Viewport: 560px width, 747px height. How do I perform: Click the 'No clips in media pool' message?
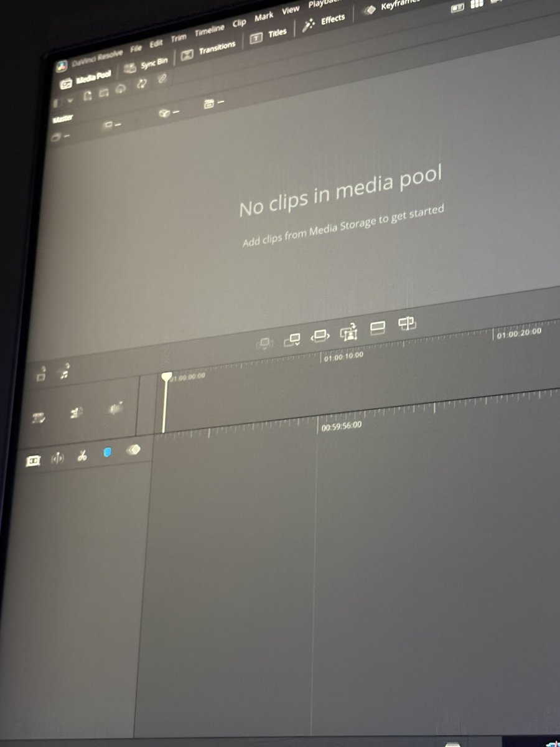[340, 192]
